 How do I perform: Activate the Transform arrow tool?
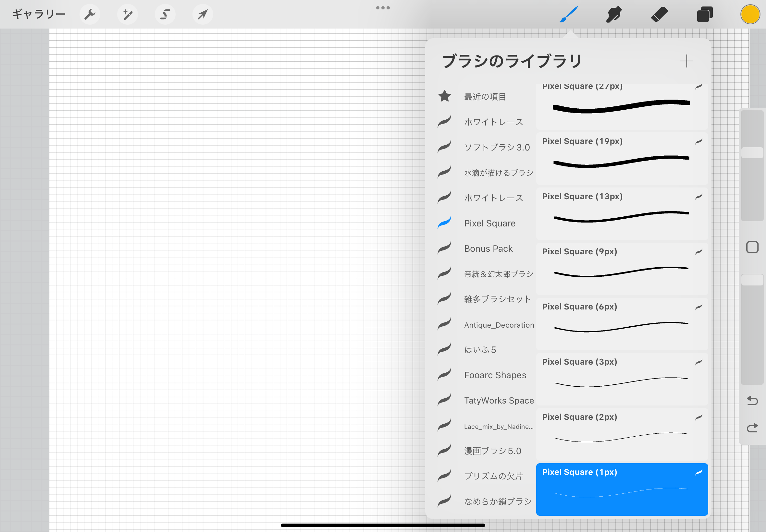(x=203, y=14)
